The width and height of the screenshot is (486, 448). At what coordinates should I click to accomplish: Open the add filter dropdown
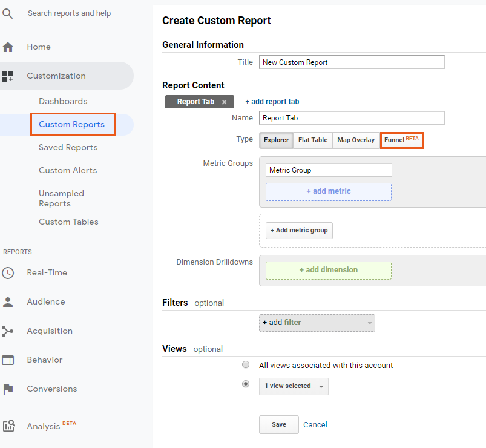click(317, 323)
